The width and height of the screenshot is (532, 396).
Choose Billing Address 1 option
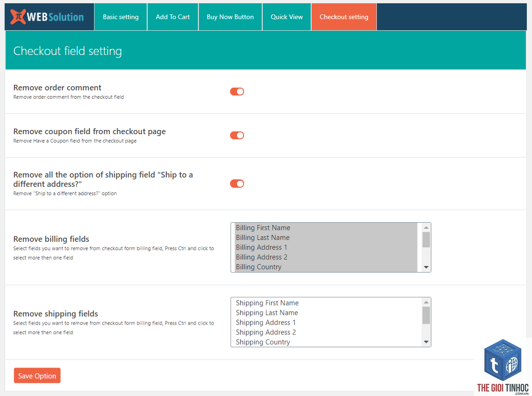pos(326,247)
